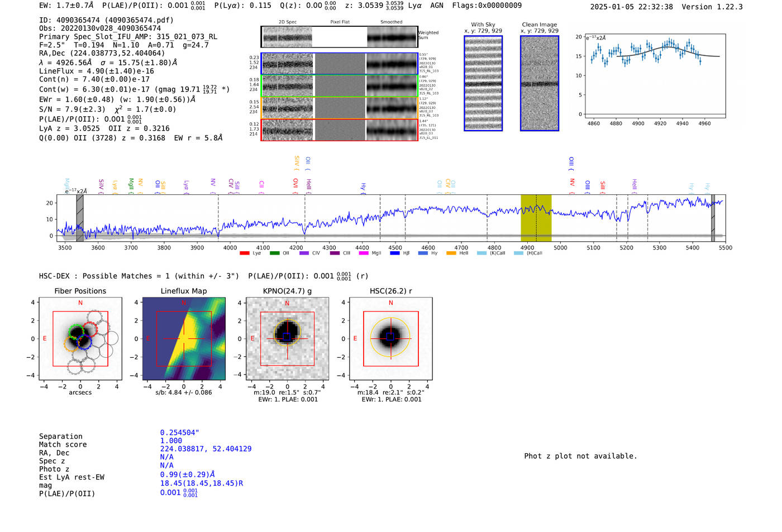Click the orange HeII legend swatch

pos(451,253)
